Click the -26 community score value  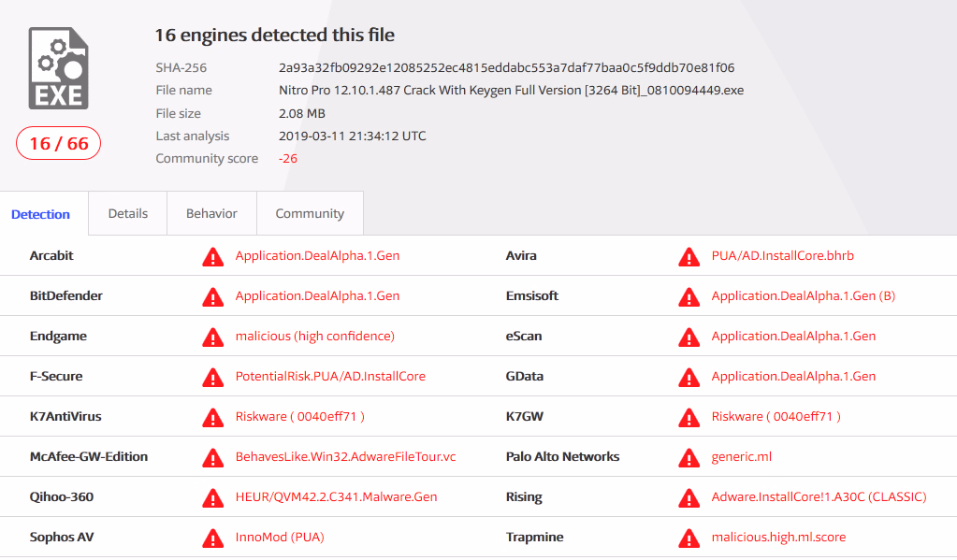pyautogui.click(x=288, y=159)
